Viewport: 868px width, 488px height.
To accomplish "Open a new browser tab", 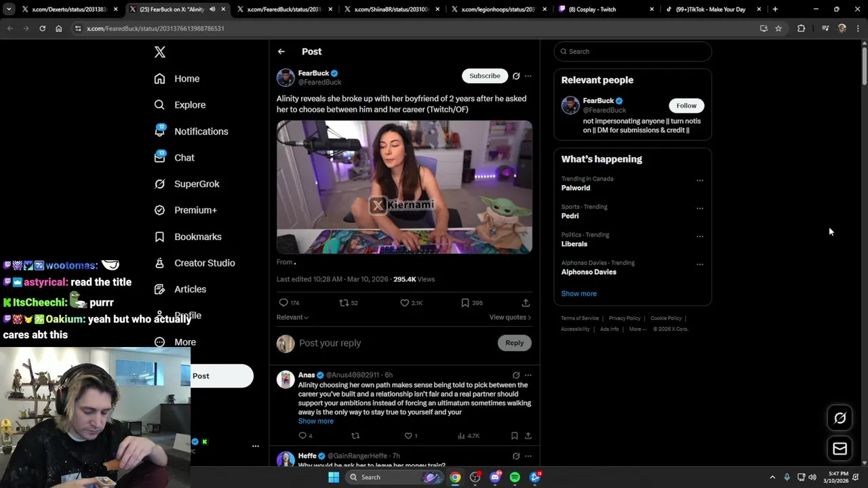I will [775, 9].
